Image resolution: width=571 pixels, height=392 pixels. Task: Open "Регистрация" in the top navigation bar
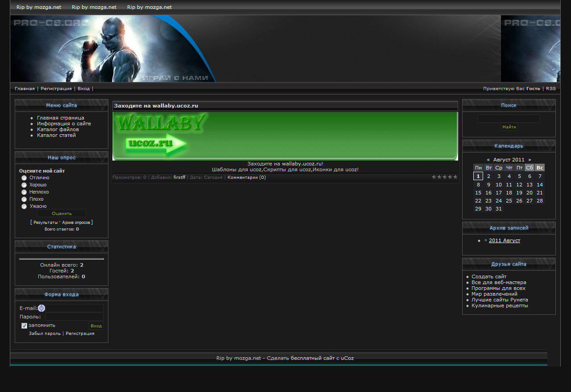[56, 89]
